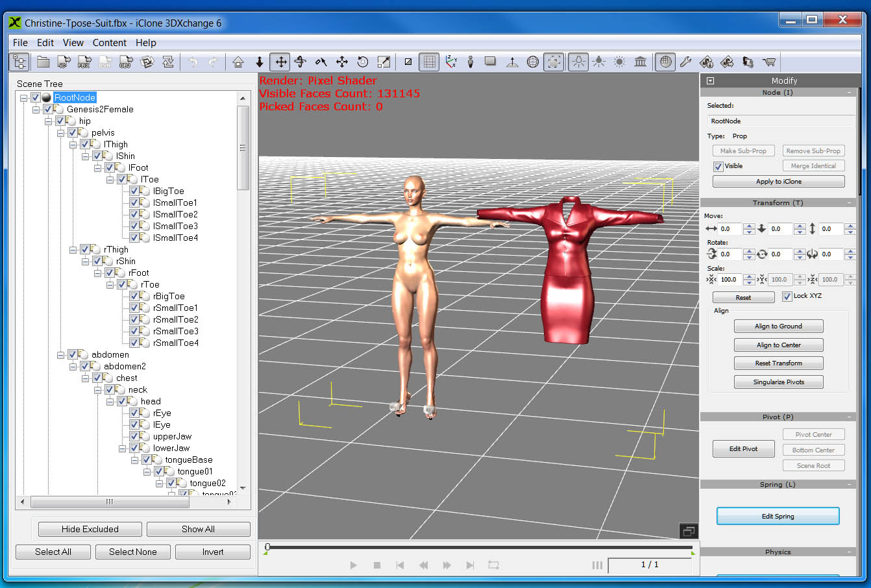
Task: Click the dummy character figure icon
Action: pos(471,62)
